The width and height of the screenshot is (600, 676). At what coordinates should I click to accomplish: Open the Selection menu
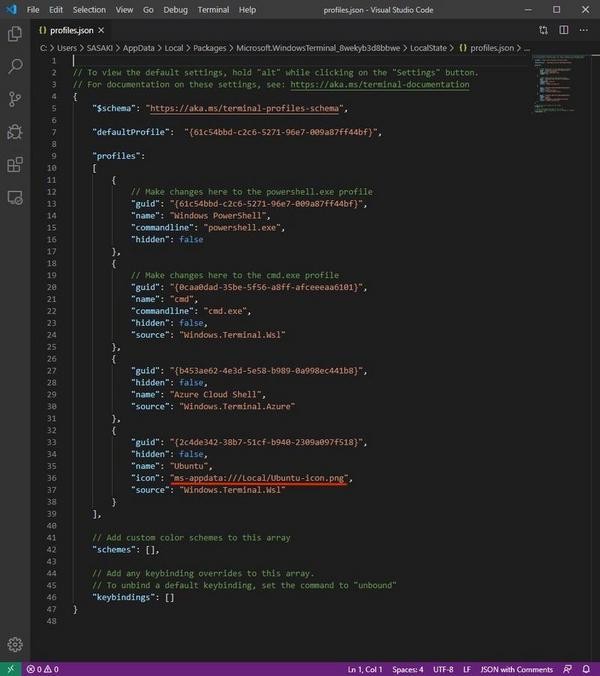pyautogui.click(x=89, y=9)
